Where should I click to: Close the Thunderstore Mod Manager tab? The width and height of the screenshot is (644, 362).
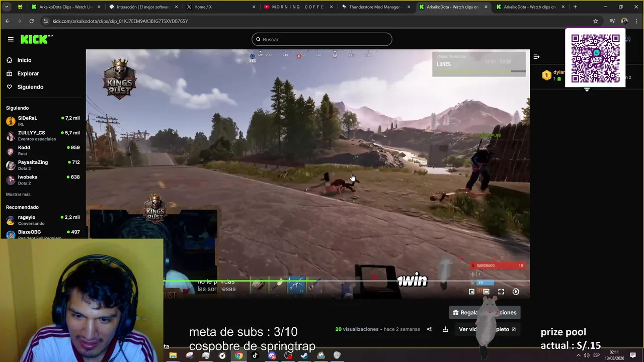point(409,7)
